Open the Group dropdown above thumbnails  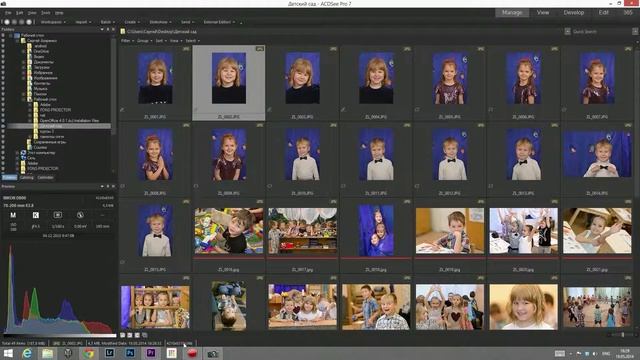[x=144, y=41]
